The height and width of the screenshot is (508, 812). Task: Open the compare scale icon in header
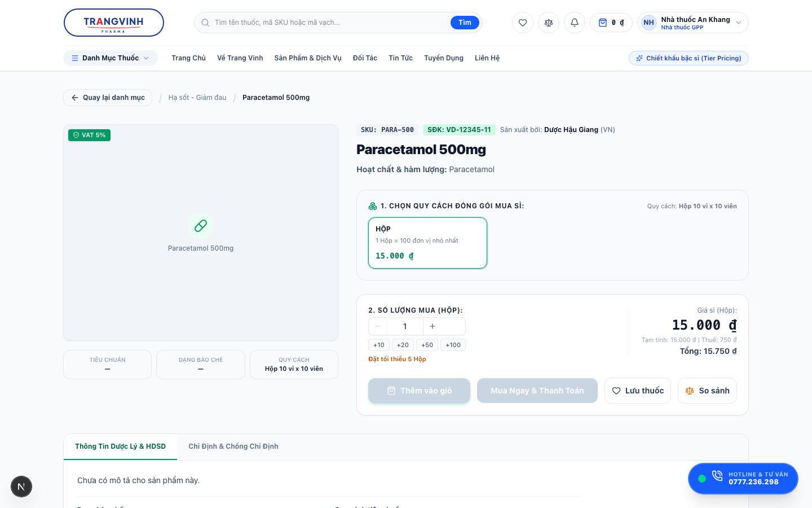(549, 23)
